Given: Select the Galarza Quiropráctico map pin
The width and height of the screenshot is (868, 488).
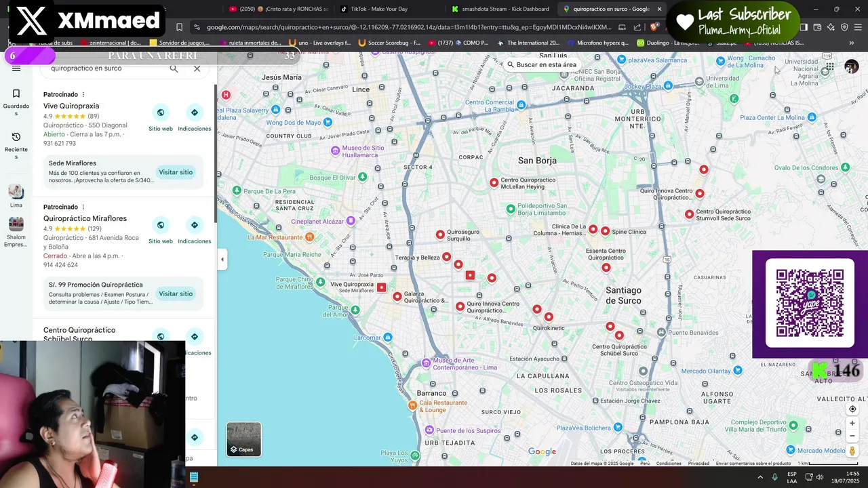Looking at the screenshot, I should click(x=397, y=296).
